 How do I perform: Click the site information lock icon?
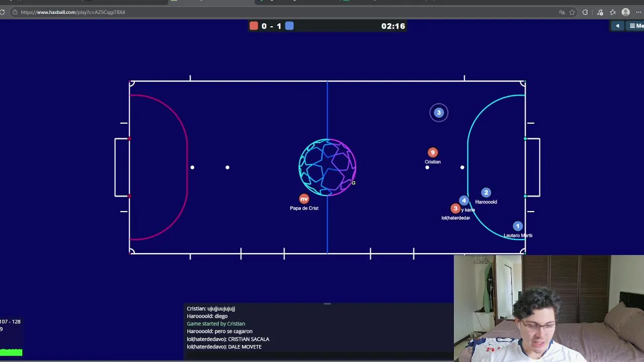15,12
